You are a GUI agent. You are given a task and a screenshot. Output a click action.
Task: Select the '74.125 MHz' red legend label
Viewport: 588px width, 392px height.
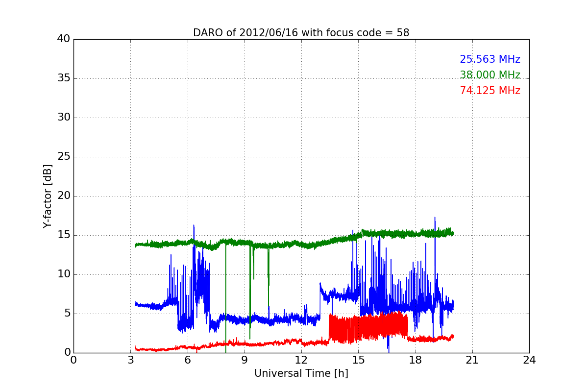[x=490, y=91]
